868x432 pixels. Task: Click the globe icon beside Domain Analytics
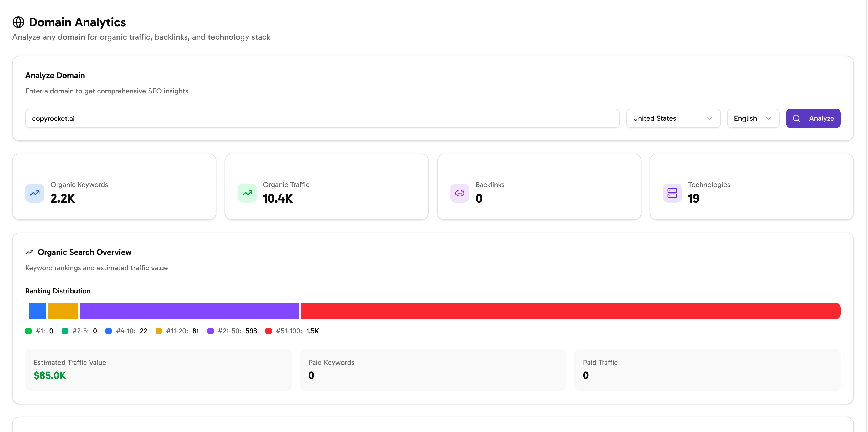[18, 22]
